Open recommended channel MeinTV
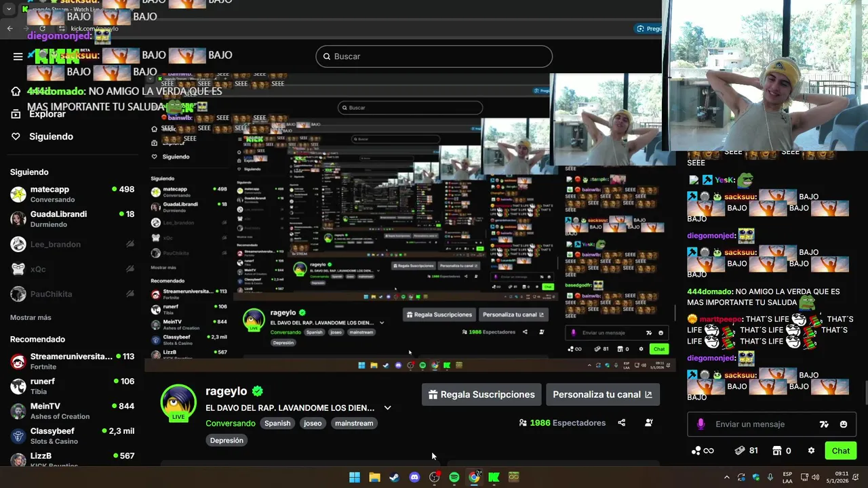The height and width of the screenshot is (488, 868). click(73, 411)
